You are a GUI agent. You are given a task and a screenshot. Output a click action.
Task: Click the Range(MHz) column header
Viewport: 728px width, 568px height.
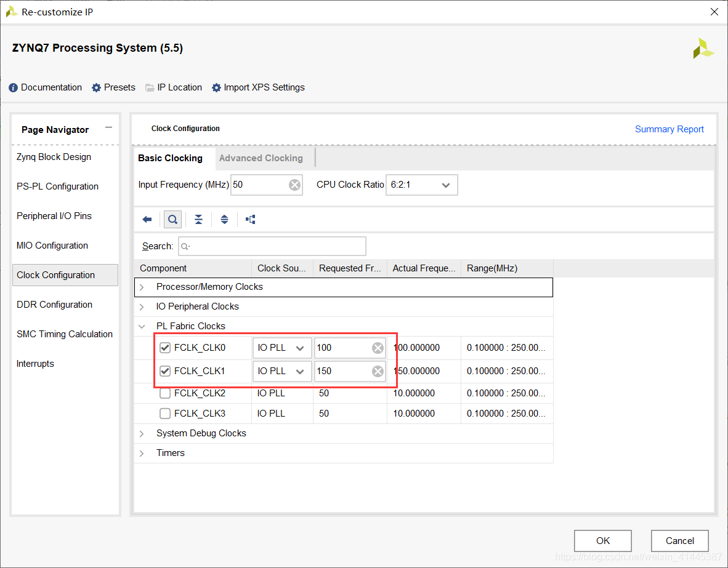click(507, 269)
